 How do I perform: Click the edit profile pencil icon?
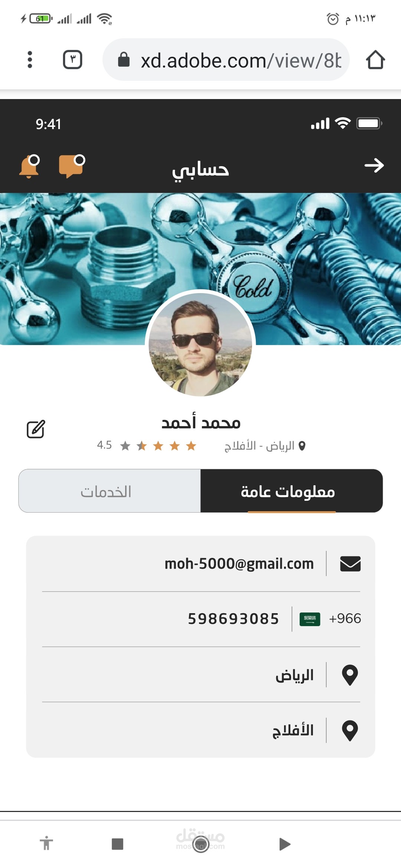tap(36, 429)
